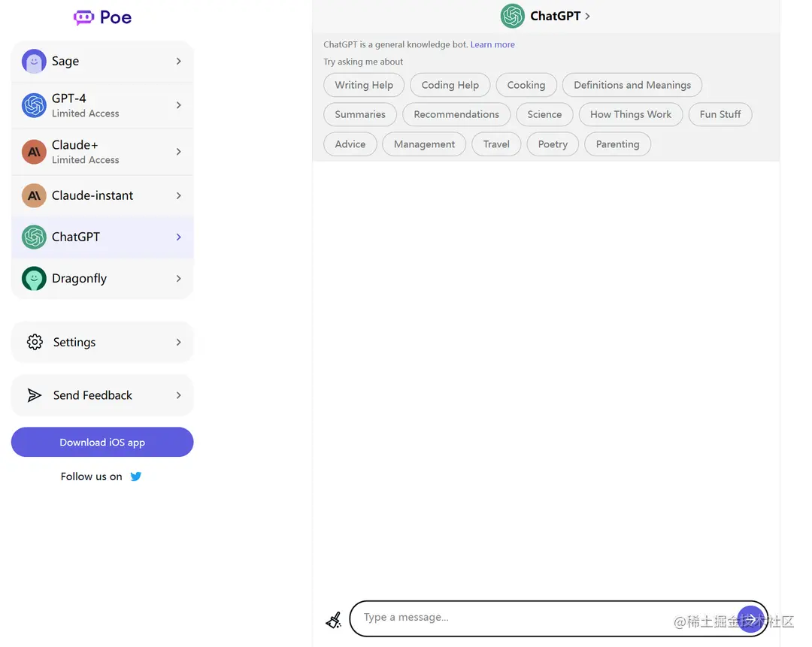This screenshot has width=812, height=647.
Task: Open the Claude+ chat
Action: (102, 152)
